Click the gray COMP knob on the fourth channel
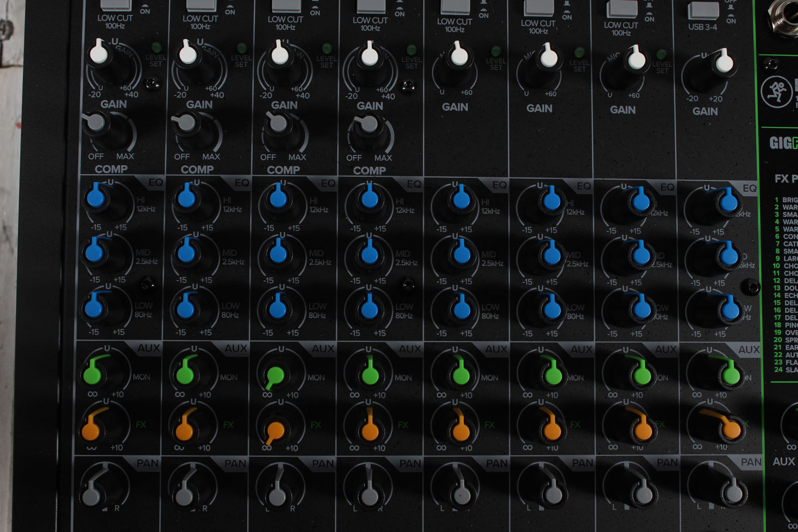Viewport: 798px width, 532px height. tap(368, 125)
